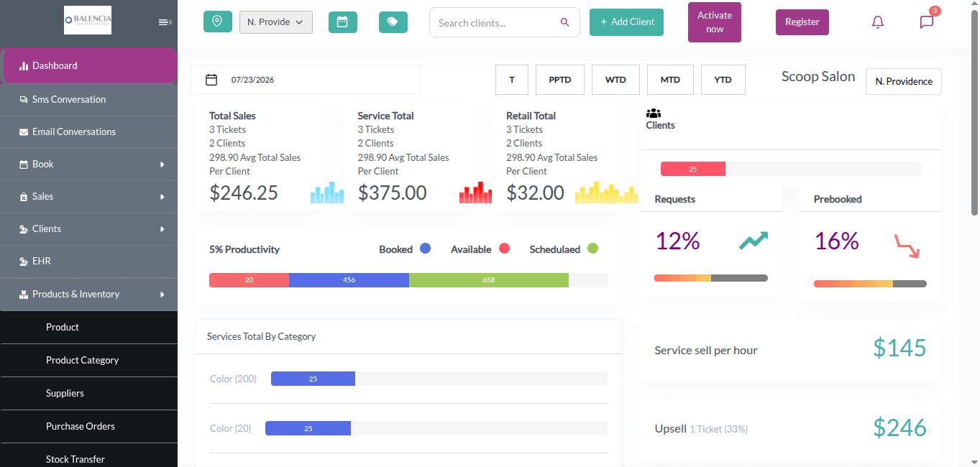Open the calendar icon button in the top bar
The image size is (980, 467).
pos(343,22)
